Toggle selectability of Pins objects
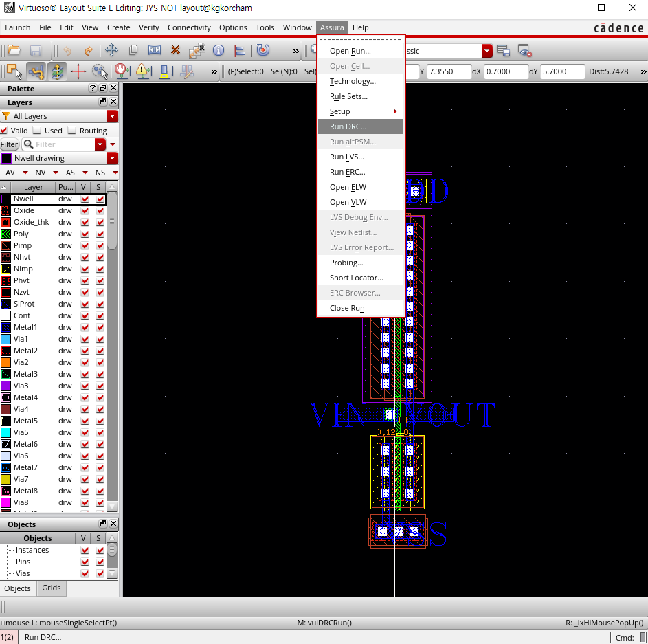648x644 pixels. coord(100,562)
